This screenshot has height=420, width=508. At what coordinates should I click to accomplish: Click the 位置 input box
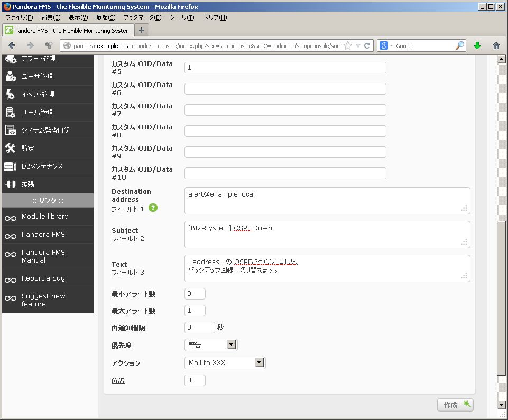[195, 380]
